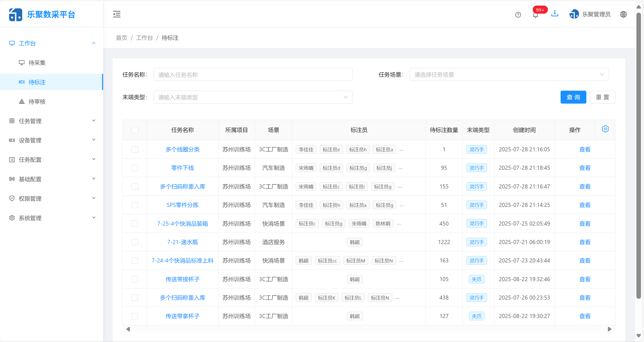Check the row checkbox for 零件下线
This screenshot has width=644, height=342.
click(x=135, y=168)
